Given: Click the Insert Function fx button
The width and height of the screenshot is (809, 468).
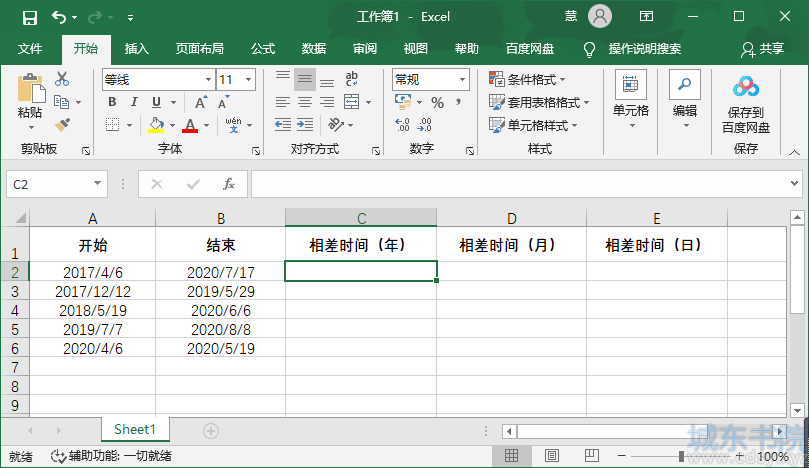Looking at the screenshot, I should click(x=229, y=184).
